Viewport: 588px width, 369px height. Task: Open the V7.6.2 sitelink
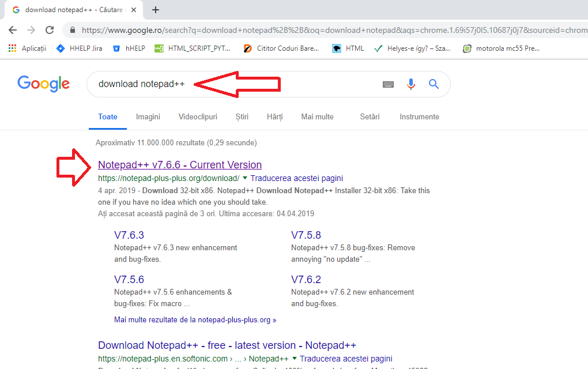pyautogui.click(x=306, y=280)
